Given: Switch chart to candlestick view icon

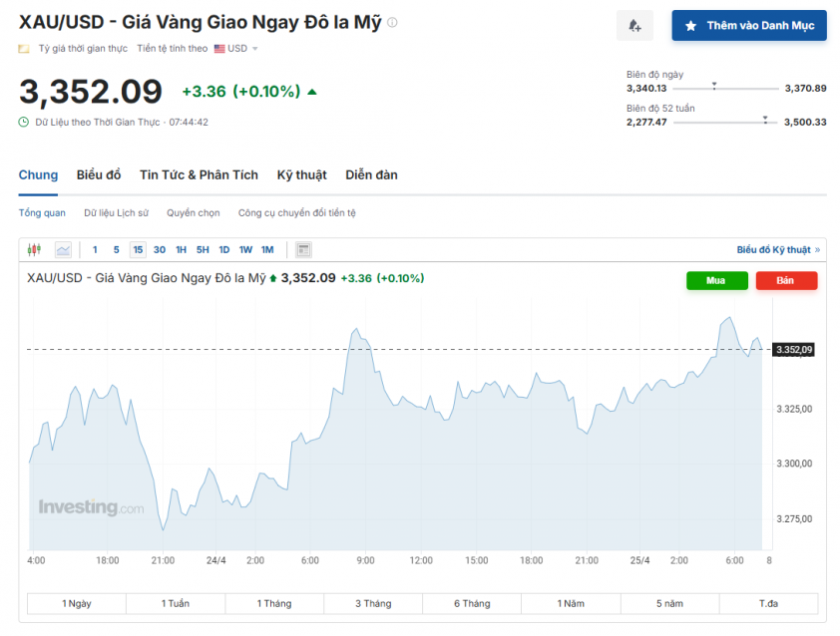Looking at the screenshot, I should tap(34, 250).
